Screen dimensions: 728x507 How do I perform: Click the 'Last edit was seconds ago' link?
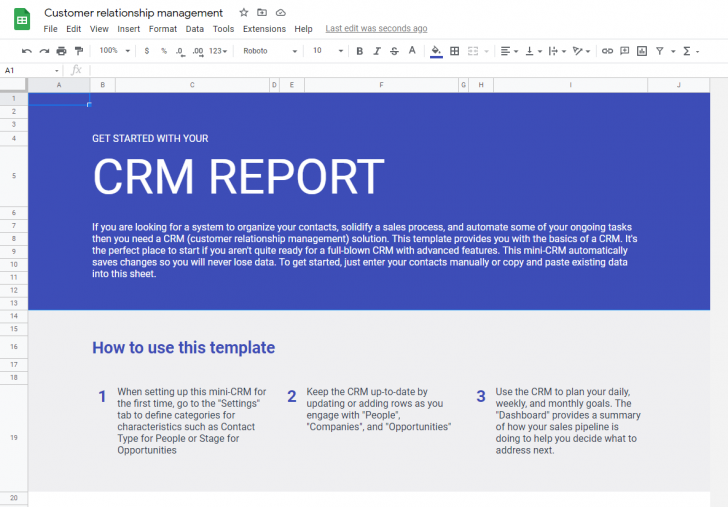click(376, 29)
